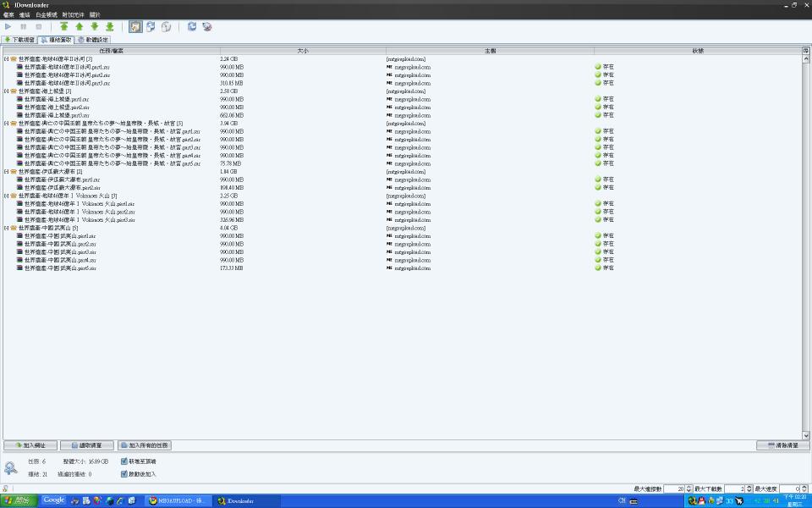Uncheck the add-to-top option checkbox

(x=123, y=461)
